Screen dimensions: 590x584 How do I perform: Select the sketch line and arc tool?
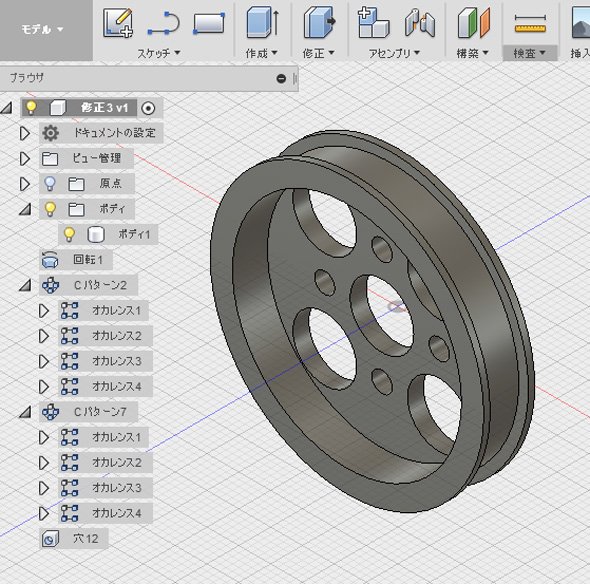pyautogui.click(x=164, y=24)
